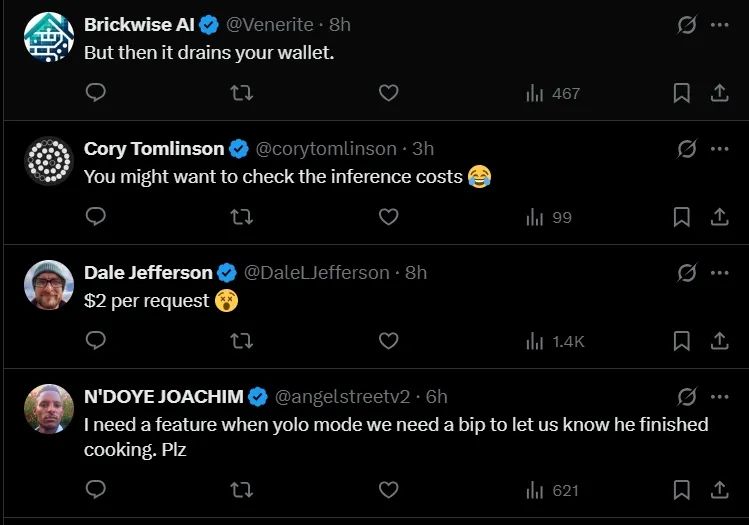Open N'DOYE JOACHIM's avatar photo

click(49, 409)
